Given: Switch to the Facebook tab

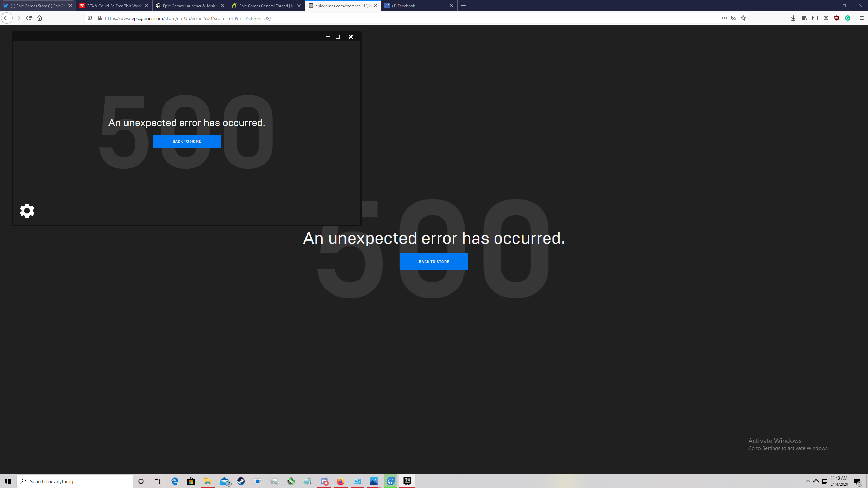Looking at the screenshot, I should coord(419,6).
